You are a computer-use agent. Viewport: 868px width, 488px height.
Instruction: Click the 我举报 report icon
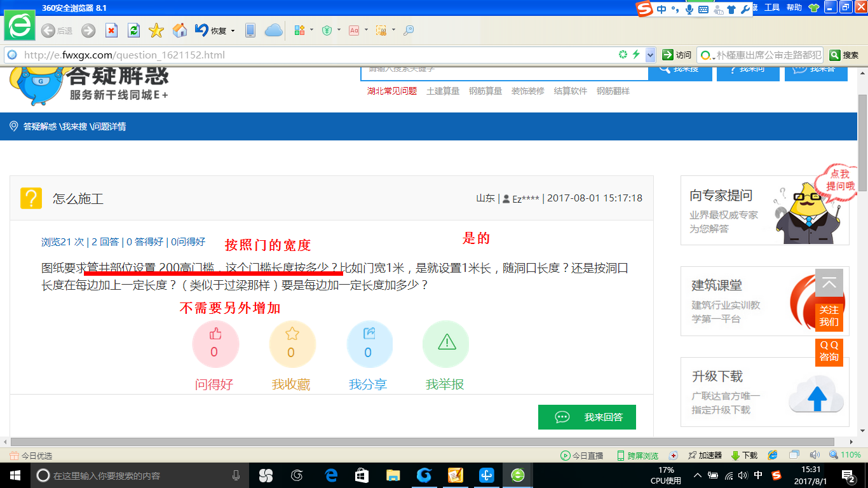pos(445,343)
